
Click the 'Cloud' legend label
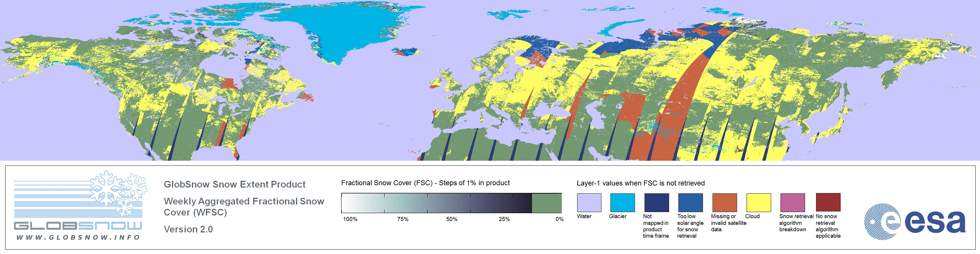pos(752,216)
